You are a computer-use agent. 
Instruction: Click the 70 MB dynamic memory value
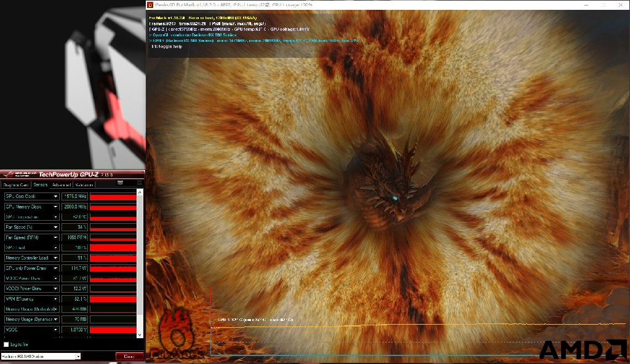coord(74,319)
